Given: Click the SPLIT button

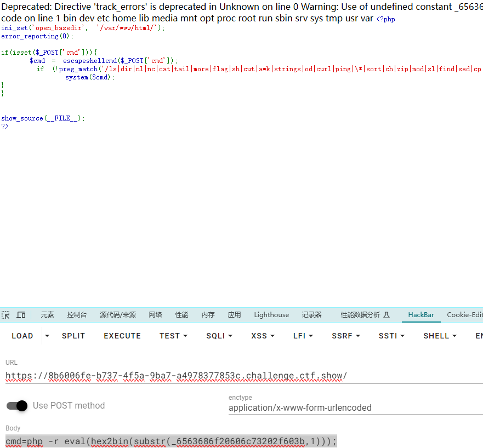Looking at the screenshot, I should coord(73,336).
